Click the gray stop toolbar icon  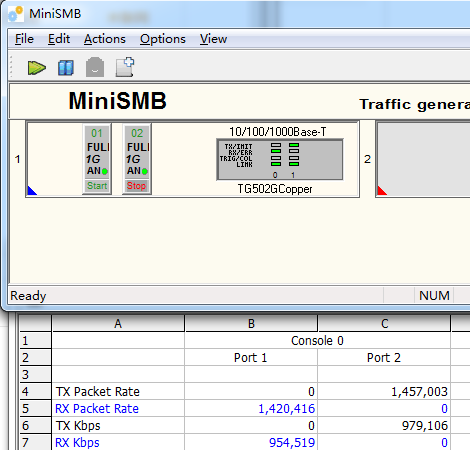point(95,67)
